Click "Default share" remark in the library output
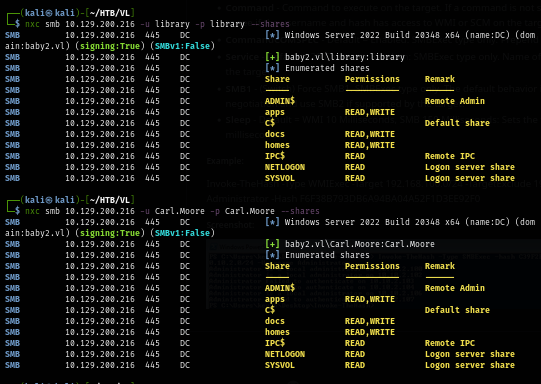This screenshot has height=384, width=541. click(457, 123)
